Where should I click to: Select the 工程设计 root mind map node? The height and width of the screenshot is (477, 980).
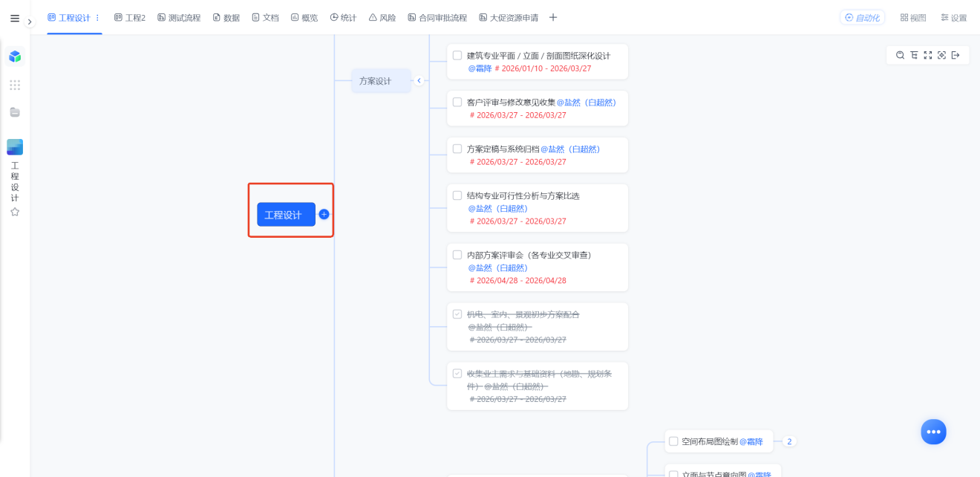coord(286,215)
